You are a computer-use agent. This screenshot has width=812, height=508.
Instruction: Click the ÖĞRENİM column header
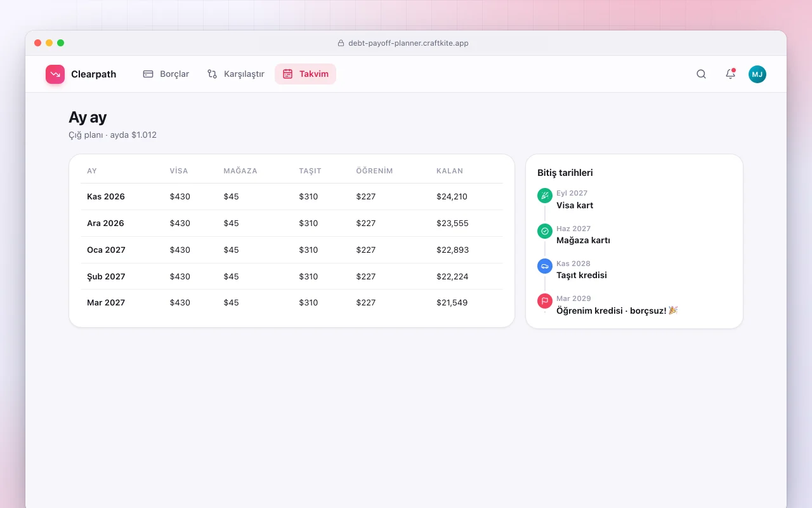coord(375,171)
